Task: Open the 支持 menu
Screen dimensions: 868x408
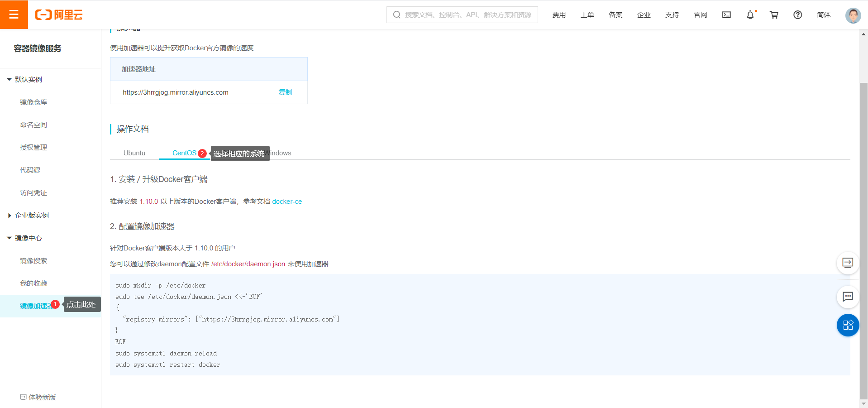Action: tap(672, 15)
